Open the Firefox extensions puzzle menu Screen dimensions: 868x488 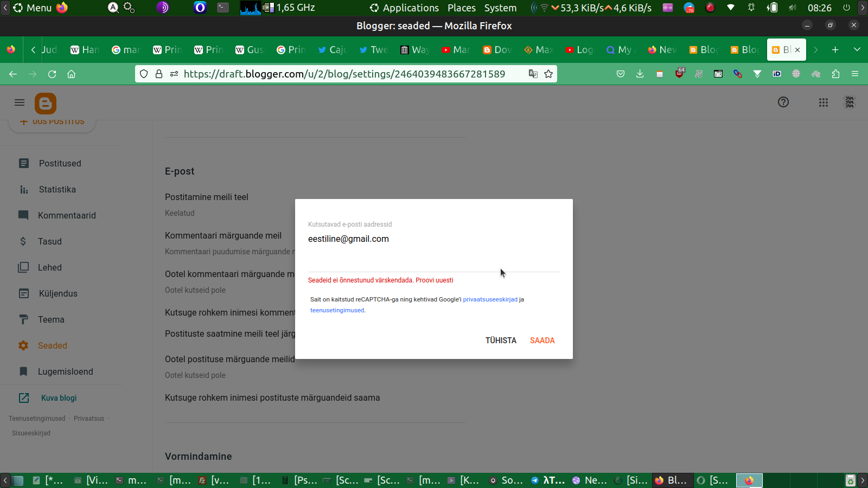[835, 74]
